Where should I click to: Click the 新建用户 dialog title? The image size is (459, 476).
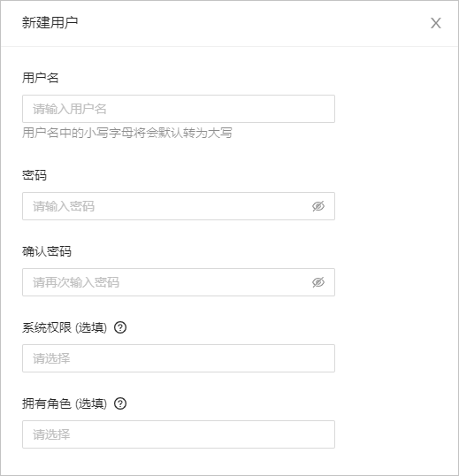pyautogui.click(x=50, y=23)
